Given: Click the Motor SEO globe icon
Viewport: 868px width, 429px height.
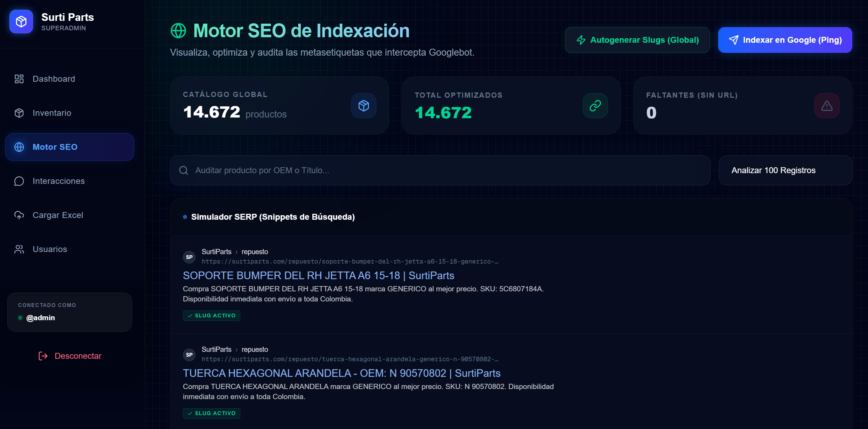Looking at the screenshot, I should point(19,147).
